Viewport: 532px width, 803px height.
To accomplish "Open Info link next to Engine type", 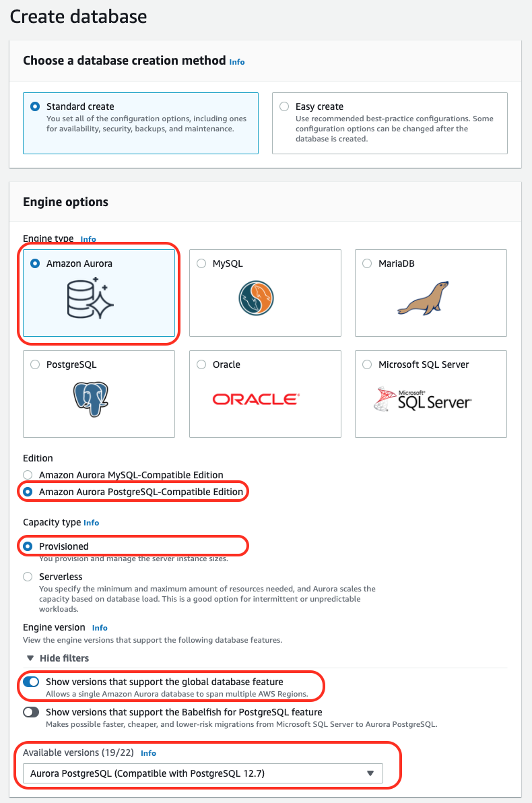I will tap(88, 239).
